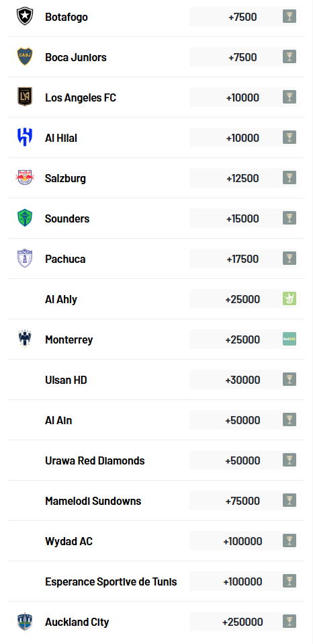Select the +75000 odds for Mamelodi Sundowns
Screen dimensions: 313x644
click(x=242, y=501)
